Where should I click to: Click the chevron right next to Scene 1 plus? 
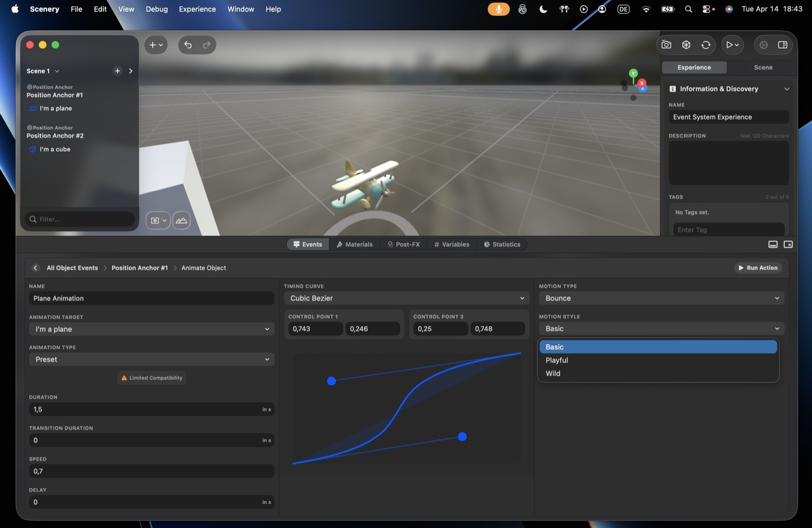(x=130, y=71)
